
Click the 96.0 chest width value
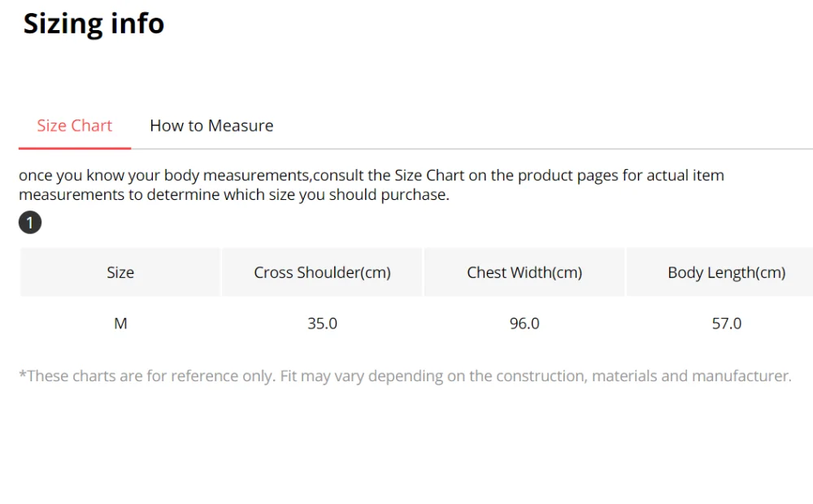pos(524,324)
